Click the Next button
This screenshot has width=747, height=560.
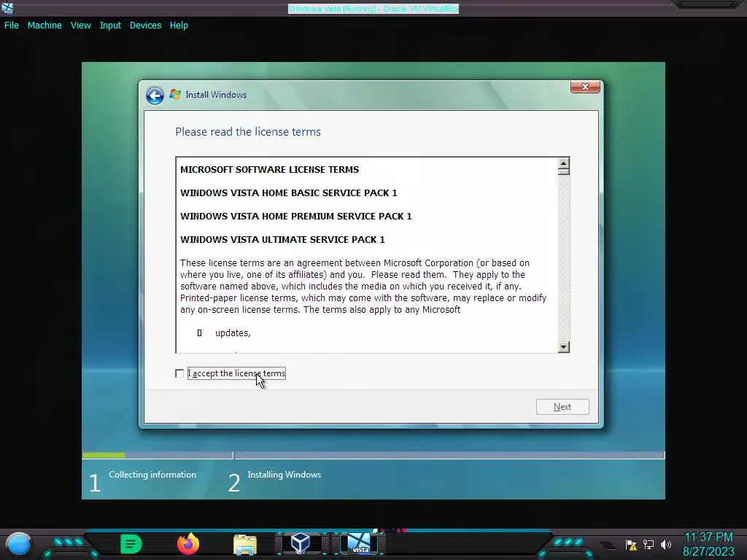click(562, 407)
